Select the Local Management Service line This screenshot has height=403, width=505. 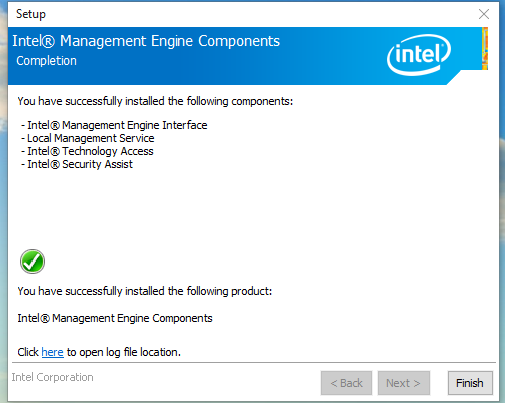point(87,138)
